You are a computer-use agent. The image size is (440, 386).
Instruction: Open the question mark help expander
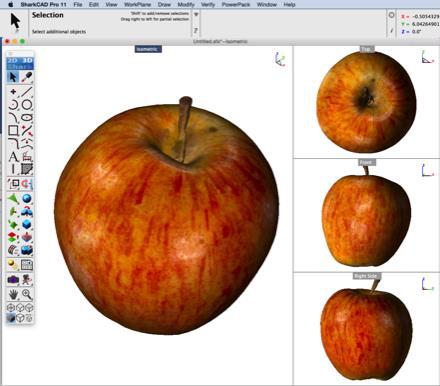[196, 31]
